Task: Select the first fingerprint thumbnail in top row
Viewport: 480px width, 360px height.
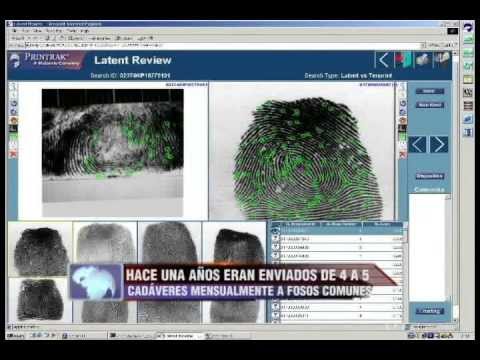Action: click(40, 249)
